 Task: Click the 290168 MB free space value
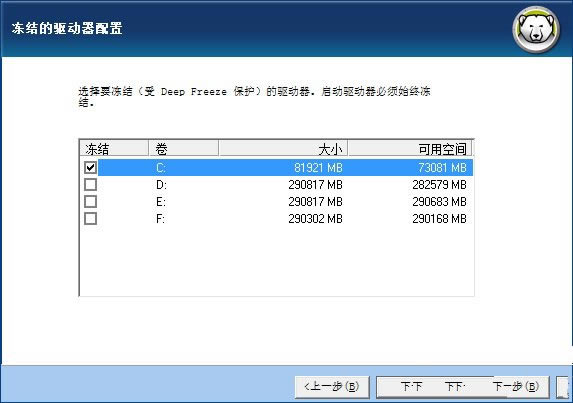[439, 219]
